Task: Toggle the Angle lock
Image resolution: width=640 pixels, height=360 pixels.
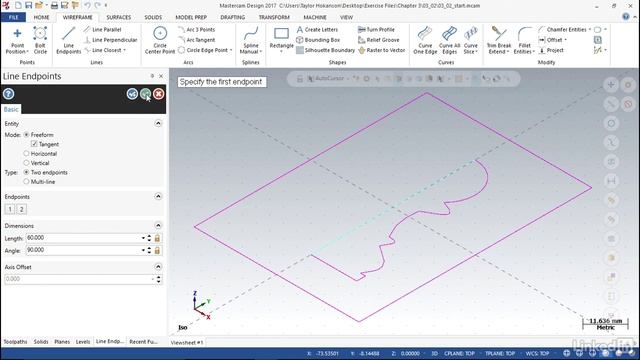Action: [x=157, y=250]
